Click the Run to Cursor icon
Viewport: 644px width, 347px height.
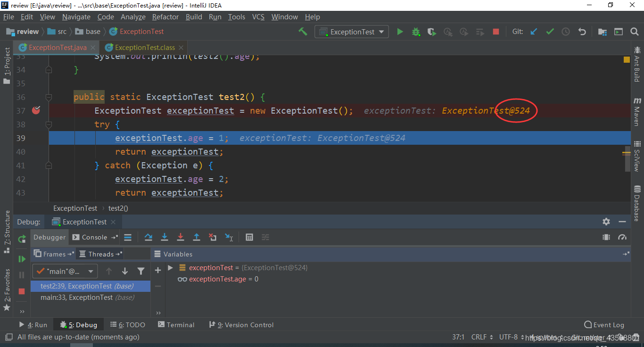click(229, 237)
